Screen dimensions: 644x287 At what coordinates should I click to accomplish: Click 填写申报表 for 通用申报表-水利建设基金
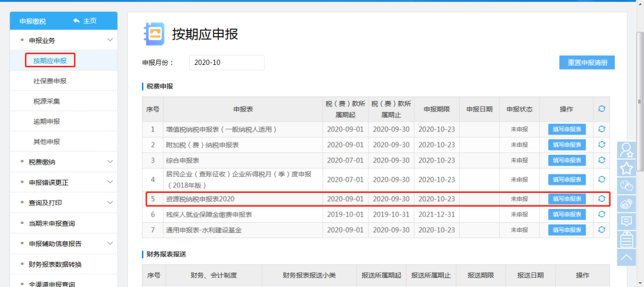click(567, 230)
